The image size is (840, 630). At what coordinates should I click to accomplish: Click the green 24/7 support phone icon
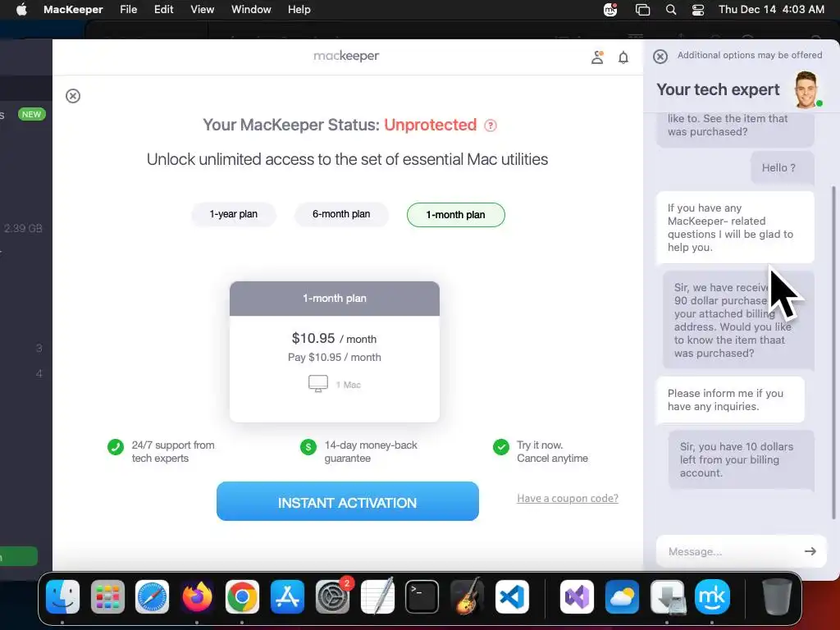(x=116, y=446)
